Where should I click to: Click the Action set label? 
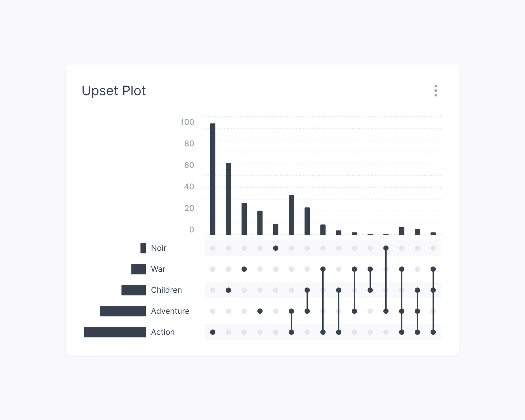tap(163, 332)
